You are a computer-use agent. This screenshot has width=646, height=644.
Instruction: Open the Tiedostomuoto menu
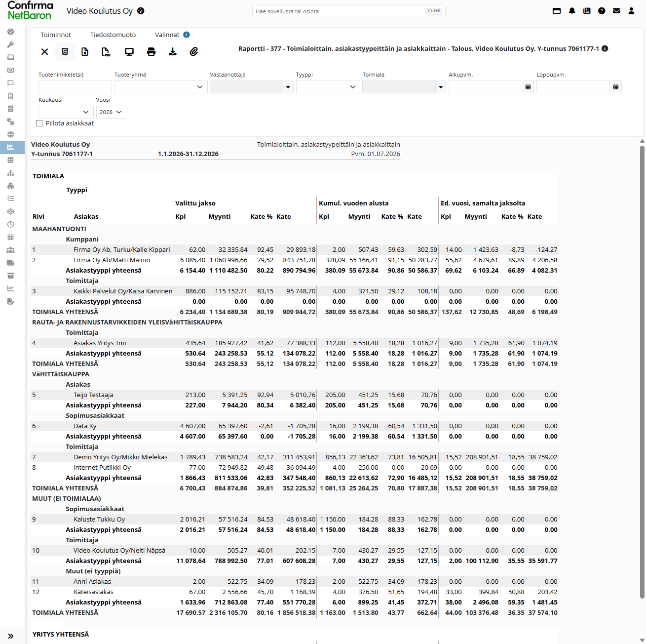(x=113, y=35)
